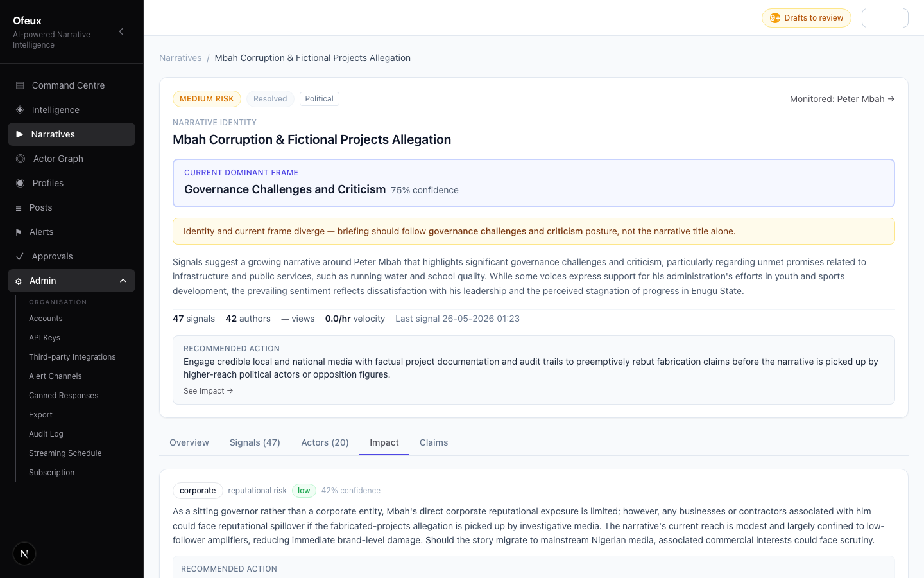Click the round N logo button
Image resolution: width=924 pixels, height=578 pixels.
coord(24,554)
